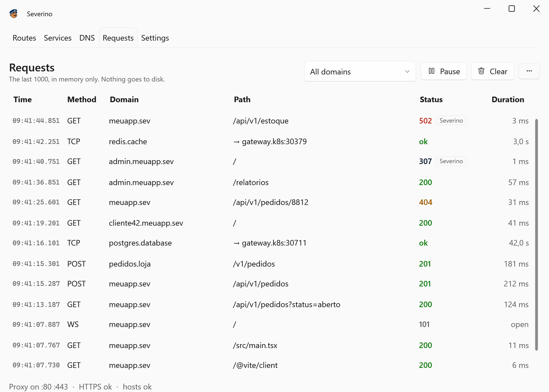Click the Method column header

pyautogui.click(x=82, y=99)
